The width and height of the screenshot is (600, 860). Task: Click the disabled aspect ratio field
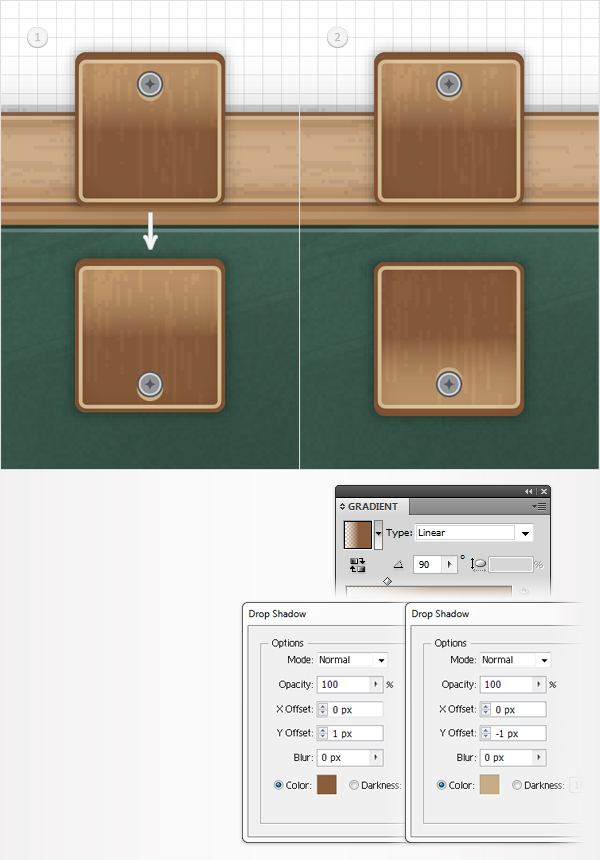511,564
